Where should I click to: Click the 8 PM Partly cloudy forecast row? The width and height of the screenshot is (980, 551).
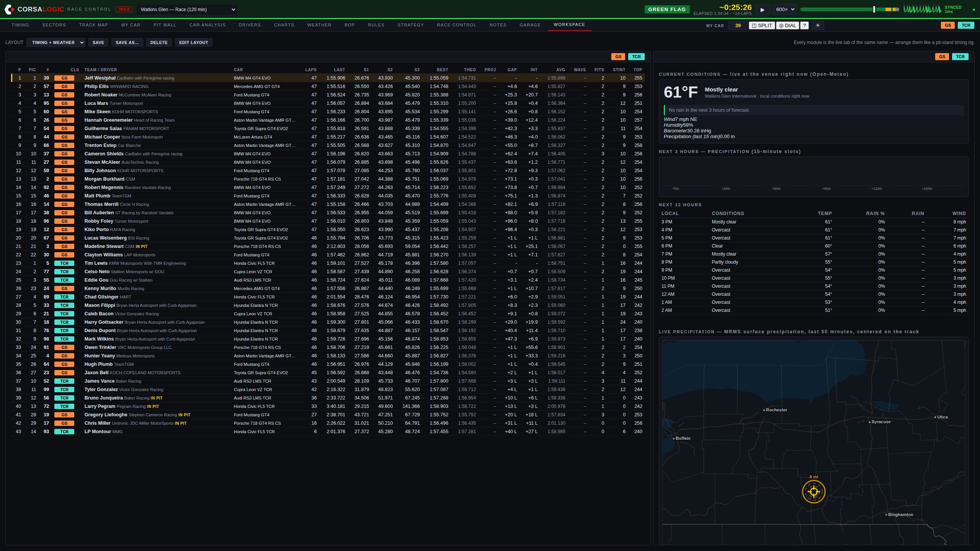[813, 262]
